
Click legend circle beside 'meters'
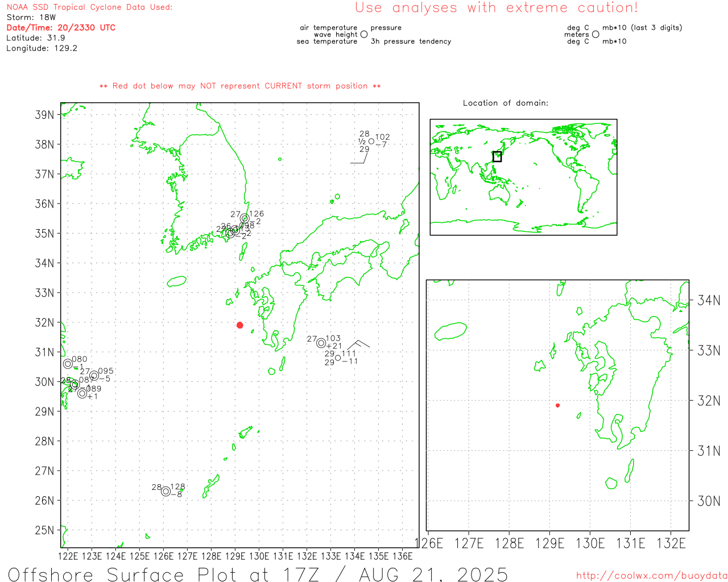(595, 34)
